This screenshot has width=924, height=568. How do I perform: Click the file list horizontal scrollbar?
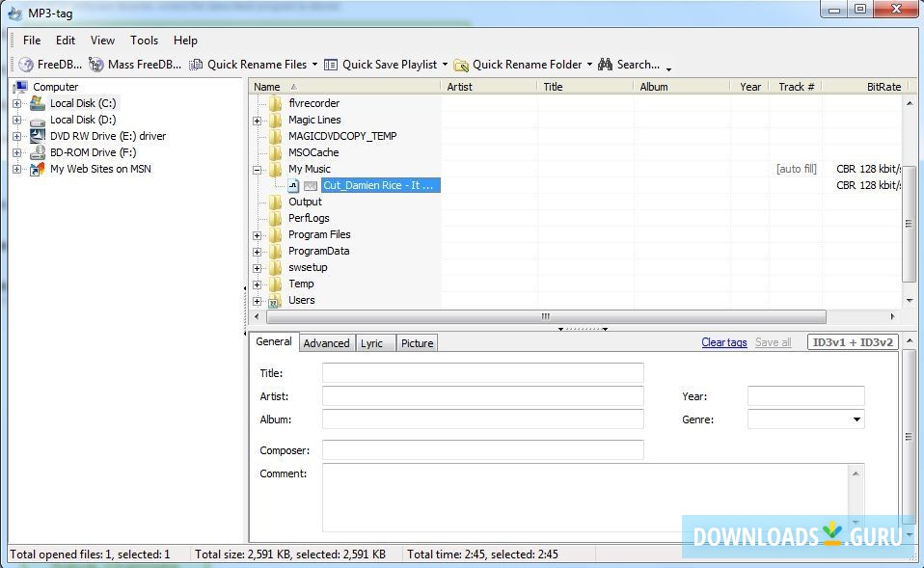tap(546, 316)
